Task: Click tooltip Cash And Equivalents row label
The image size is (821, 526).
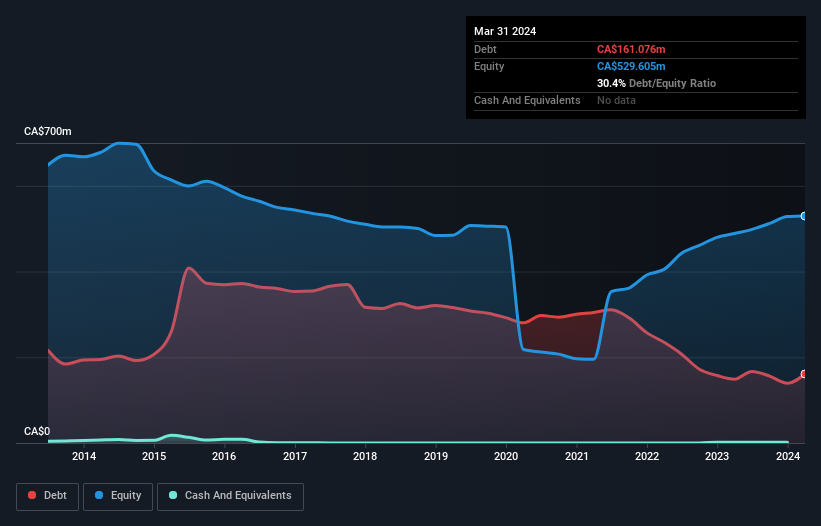Action: pos(527,100)
